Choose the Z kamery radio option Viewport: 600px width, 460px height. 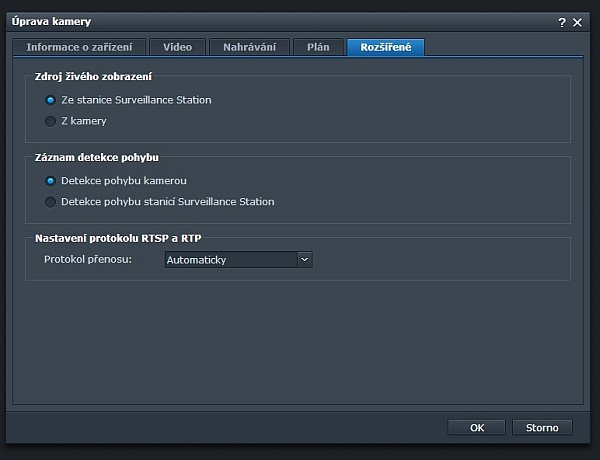pyautogui.click(x=50, y=121)
